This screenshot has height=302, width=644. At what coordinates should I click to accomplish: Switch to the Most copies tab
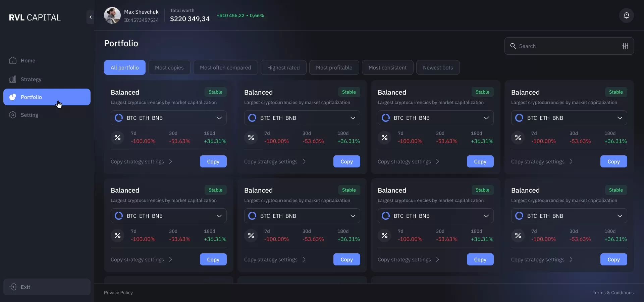point(169,68)
